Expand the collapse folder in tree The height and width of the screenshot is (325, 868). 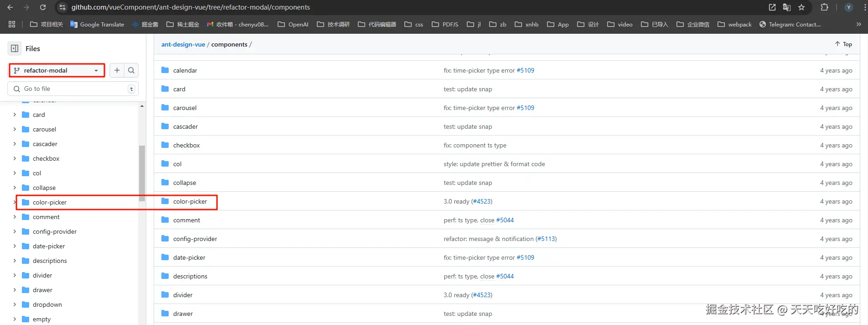pyautogui.click(x=15, y=188)
